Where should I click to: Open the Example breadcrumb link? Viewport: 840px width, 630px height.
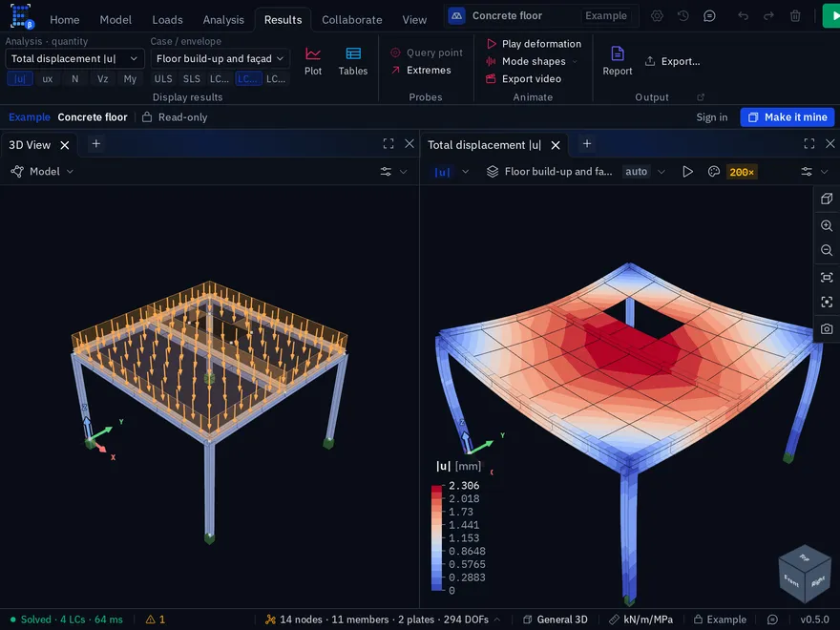[30, 117]
